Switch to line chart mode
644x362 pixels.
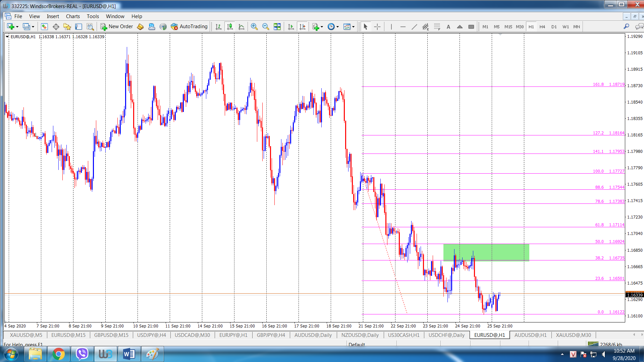pos(241,26)
